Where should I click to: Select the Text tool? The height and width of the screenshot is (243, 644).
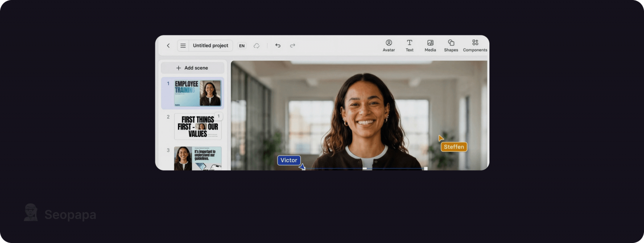[x=409, y=46]
